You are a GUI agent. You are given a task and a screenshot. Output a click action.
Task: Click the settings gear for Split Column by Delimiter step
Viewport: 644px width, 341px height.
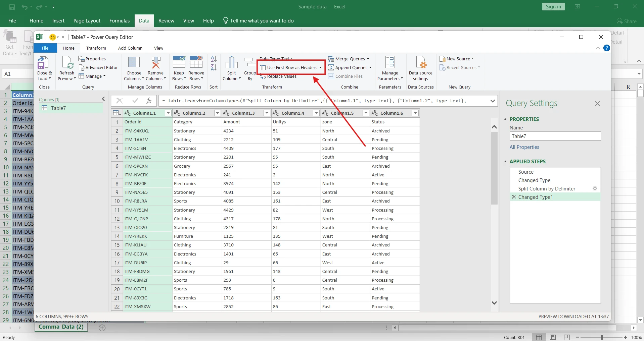[x=595, y=189]
